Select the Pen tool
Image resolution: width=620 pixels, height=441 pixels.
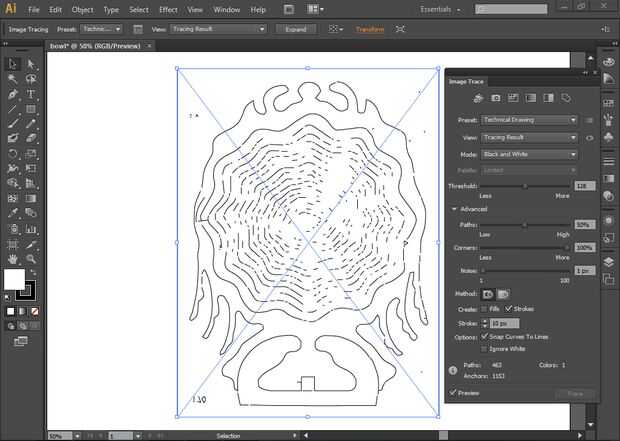12,94
